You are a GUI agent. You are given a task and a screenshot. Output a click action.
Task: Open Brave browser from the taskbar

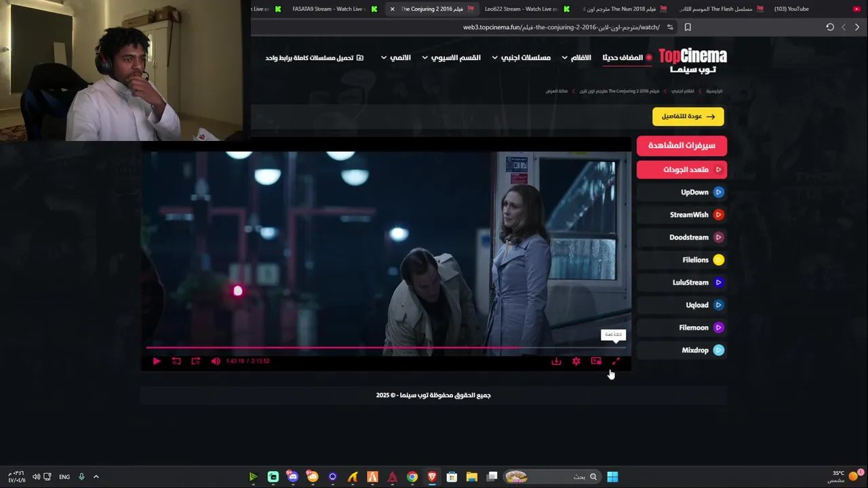pos(432,476)
